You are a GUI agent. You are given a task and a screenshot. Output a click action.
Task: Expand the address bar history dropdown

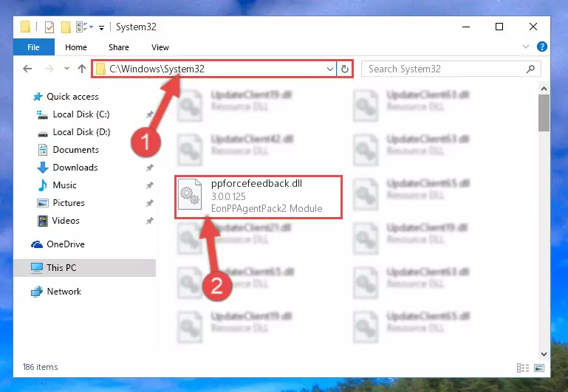coord(330,69)
